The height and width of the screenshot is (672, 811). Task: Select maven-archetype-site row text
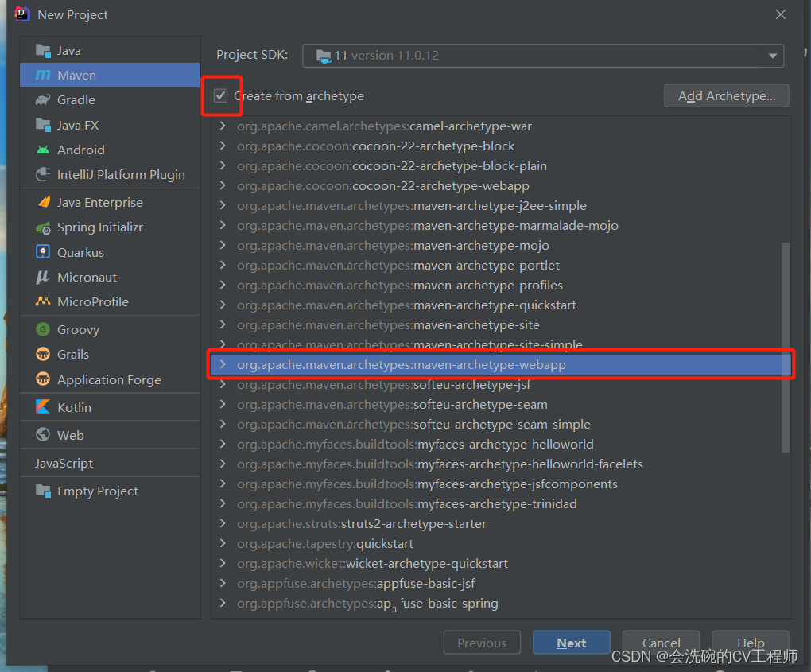click(389, 325)
